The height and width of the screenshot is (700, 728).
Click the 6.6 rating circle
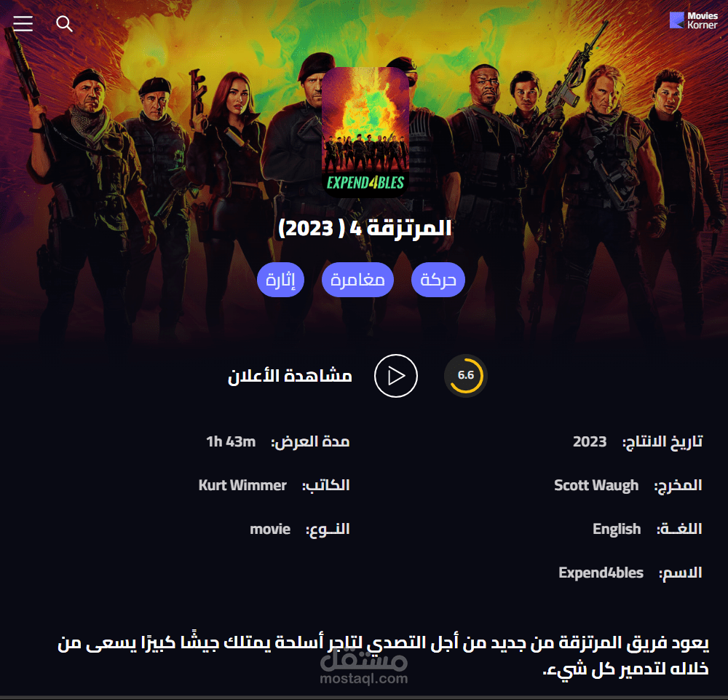[466, 375]
